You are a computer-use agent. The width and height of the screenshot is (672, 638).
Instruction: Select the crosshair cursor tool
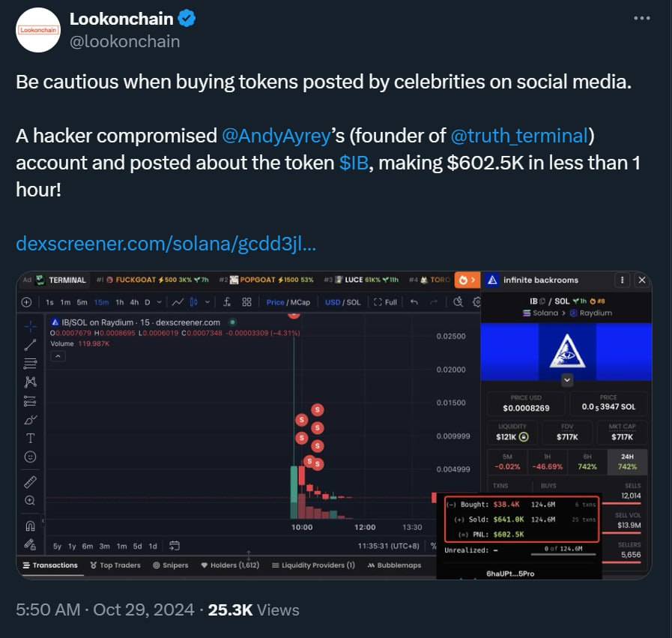(x=30, y=325)
